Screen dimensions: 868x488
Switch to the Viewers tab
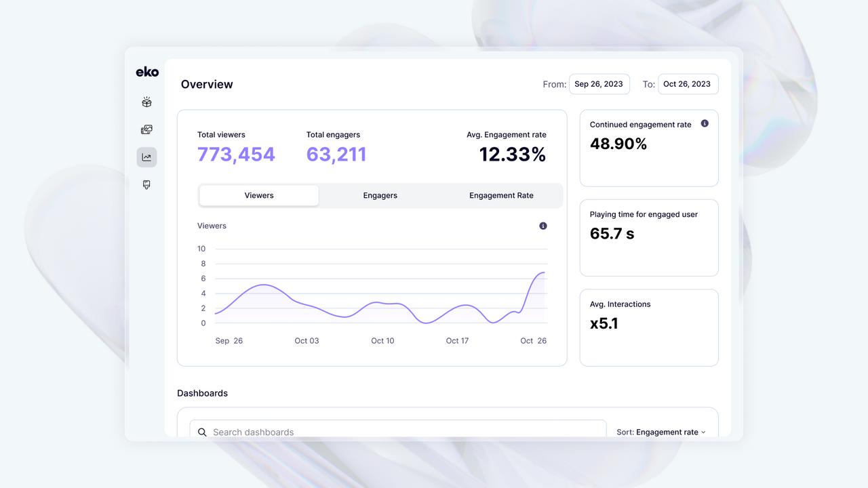[259, 195]
